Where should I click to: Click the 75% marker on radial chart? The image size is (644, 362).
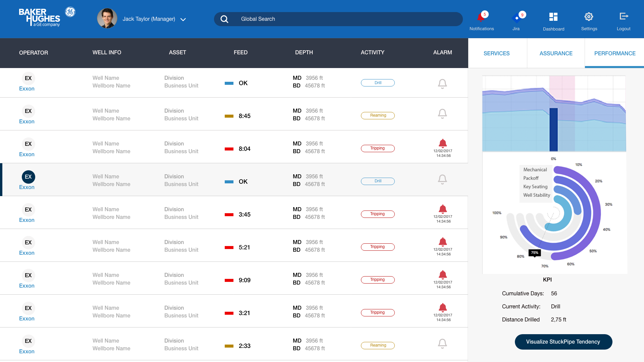coord(535,253)
